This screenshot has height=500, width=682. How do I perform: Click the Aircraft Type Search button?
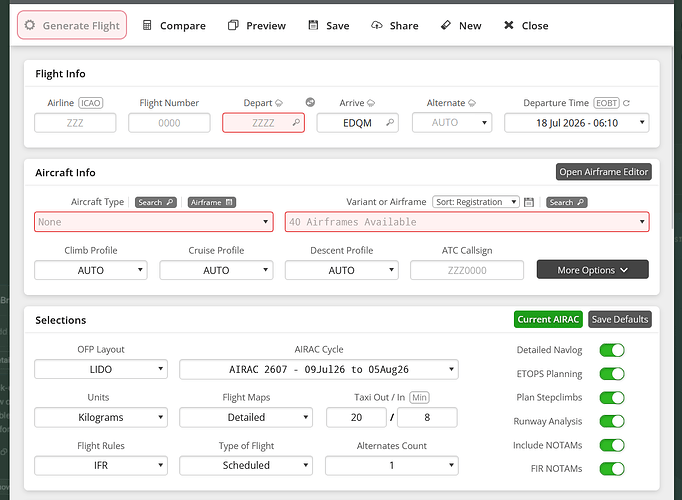pyautogui.click(x=156, y=202)
